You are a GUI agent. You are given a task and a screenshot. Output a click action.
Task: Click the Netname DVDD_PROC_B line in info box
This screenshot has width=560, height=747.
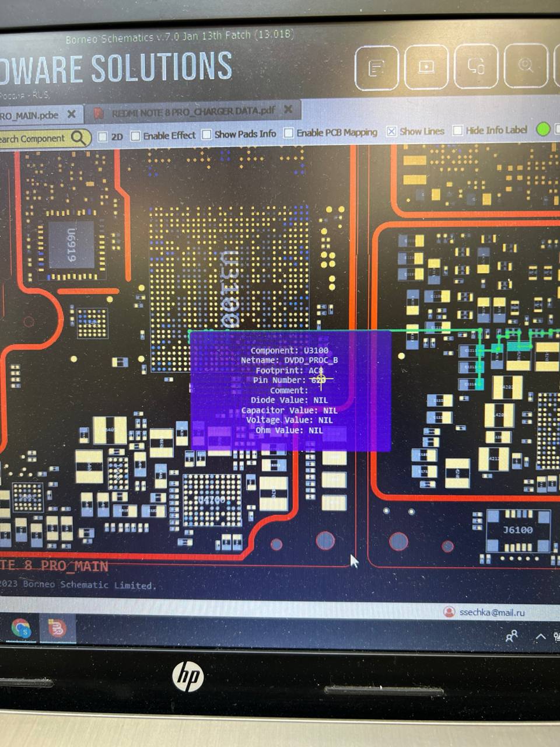click(289, 361)
